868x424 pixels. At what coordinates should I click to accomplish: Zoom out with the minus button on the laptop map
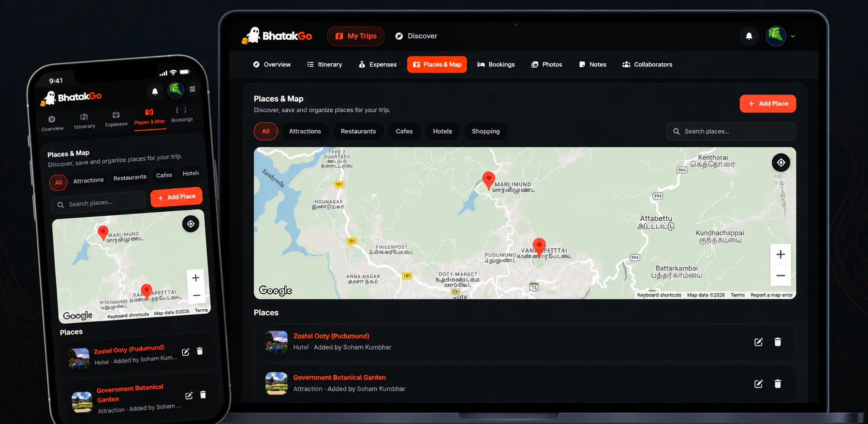(x=780, y=275)
